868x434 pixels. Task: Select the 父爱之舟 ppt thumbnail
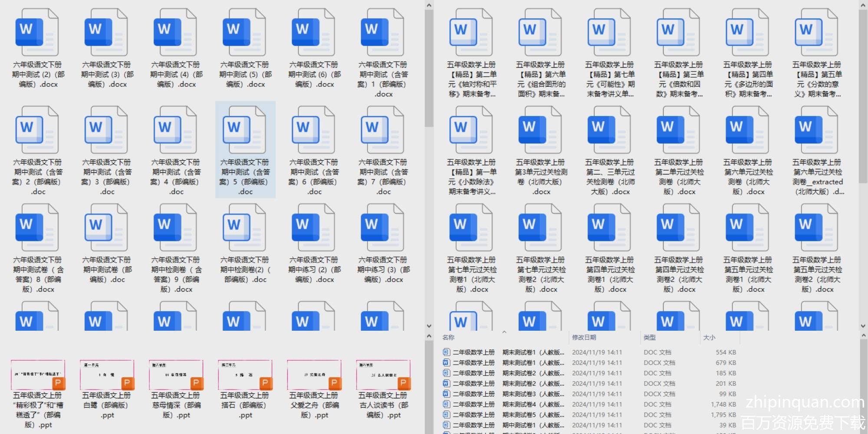pyautogui.click(x=314, y=375)
